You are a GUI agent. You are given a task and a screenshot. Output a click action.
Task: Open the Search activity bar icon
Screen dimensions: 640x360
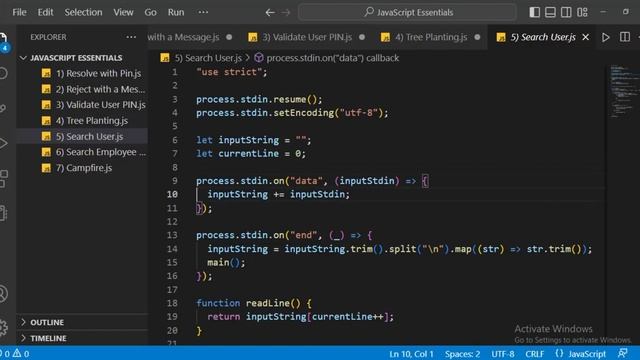point(3,73)
